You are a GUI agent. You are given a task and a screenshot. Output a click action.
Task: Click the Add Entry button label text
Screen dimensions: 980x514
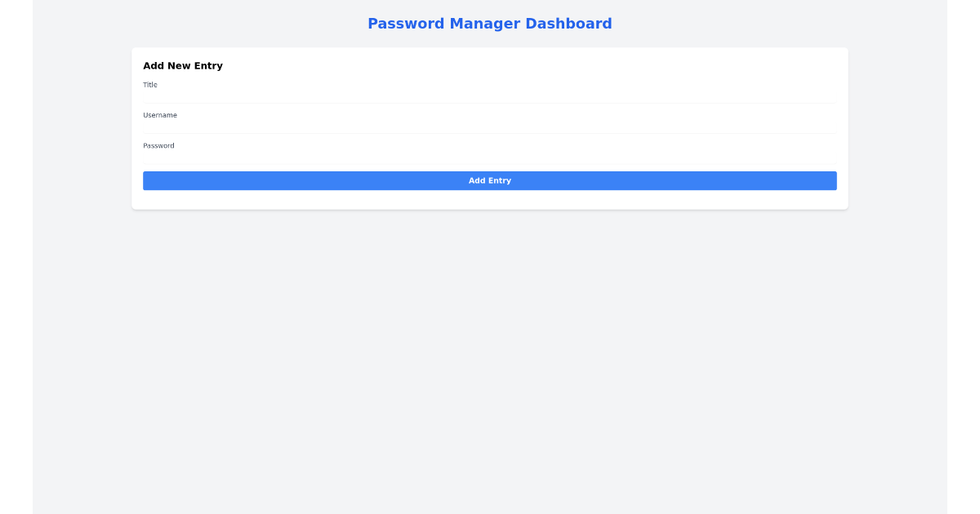pos(490,180)
